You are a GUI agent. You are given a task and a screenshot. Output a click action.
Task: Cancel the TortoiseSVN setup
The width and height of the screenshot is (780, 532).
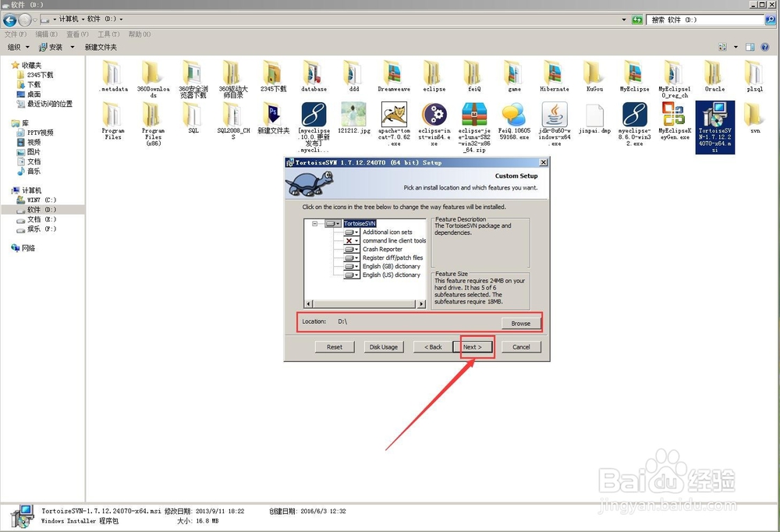[x=521, y=347]
